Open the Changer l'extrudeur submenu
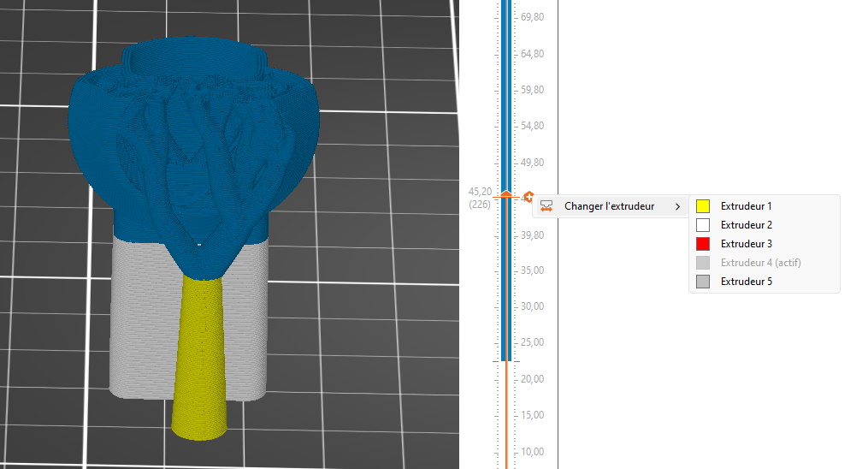Screen dimensions: 868x469 pyautogui.click(x=609, y=206)
